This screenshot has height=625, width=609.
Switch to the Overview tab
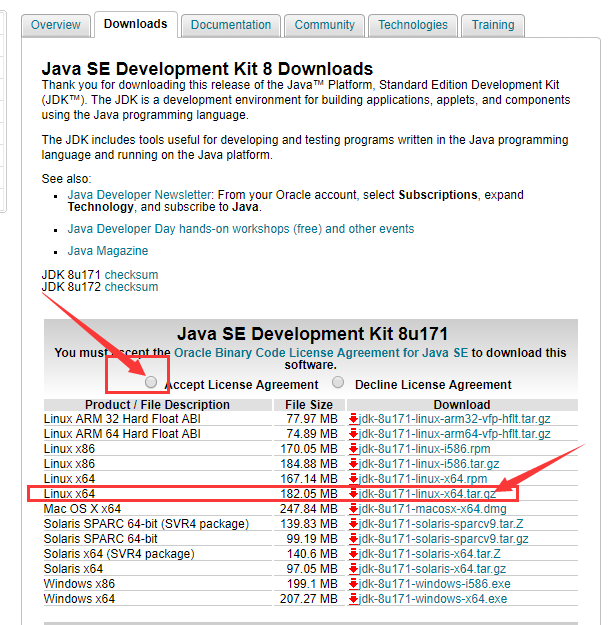pyautogui.click(x=56, y=25)
